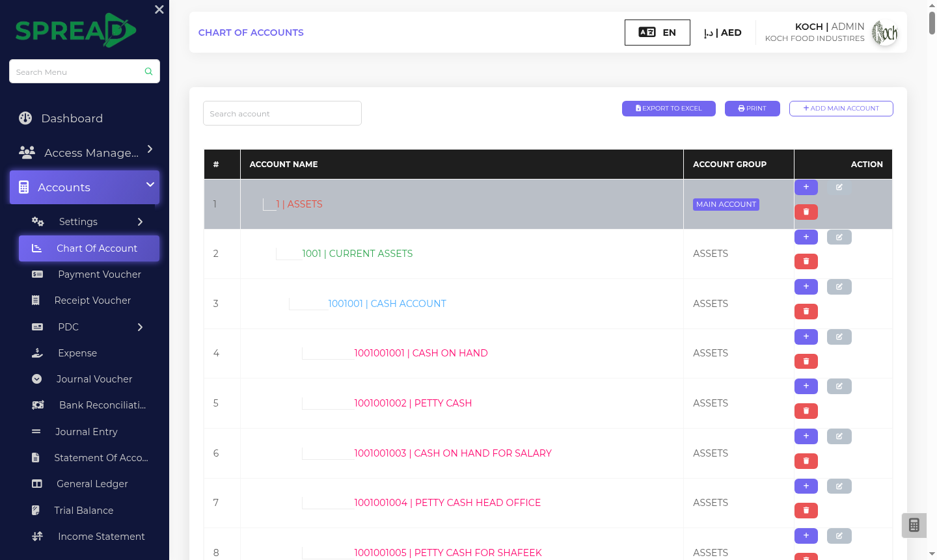Viewport: 937px width, 560px height.
Task: Click Add Main Account button
Action: 841,109
